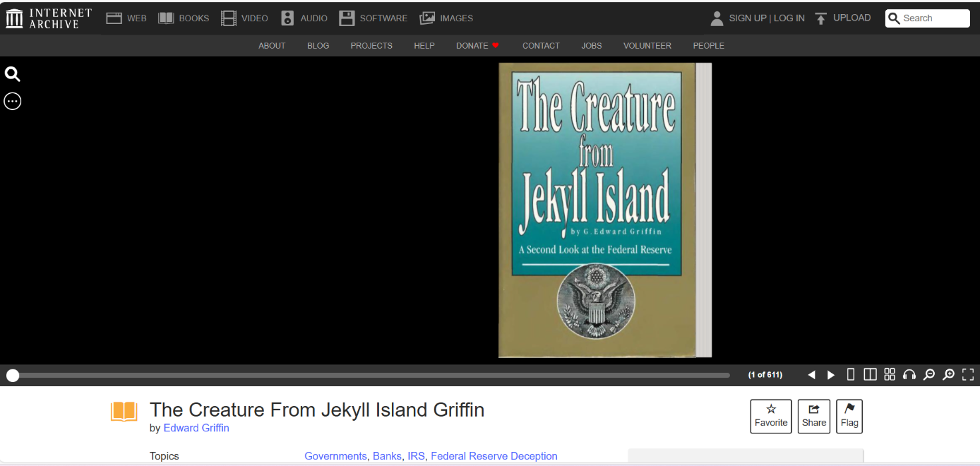Click the Flag button
The width and height of the screenshot is (980, 466).
tap(850, 417)
